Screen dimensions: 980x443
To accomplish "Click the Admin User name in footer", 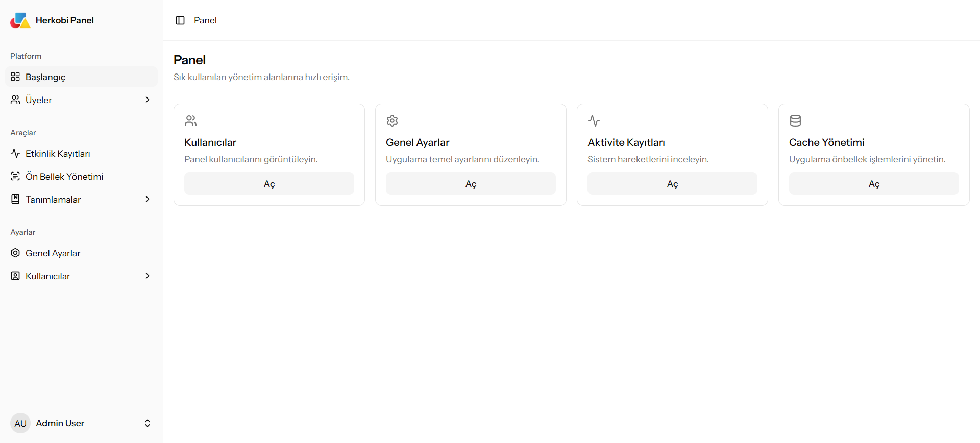I will (x=60, y=423).
